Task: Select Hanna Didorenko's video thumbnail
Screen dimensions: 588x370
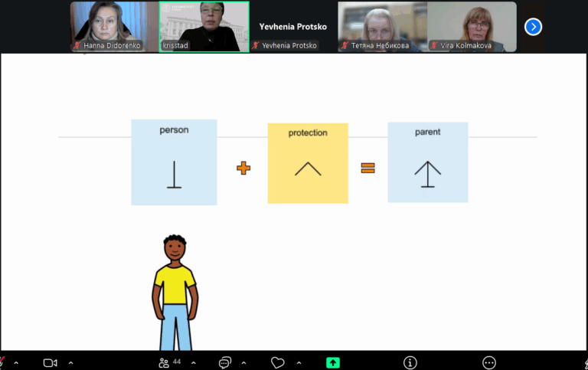Action: coord(115,26)
